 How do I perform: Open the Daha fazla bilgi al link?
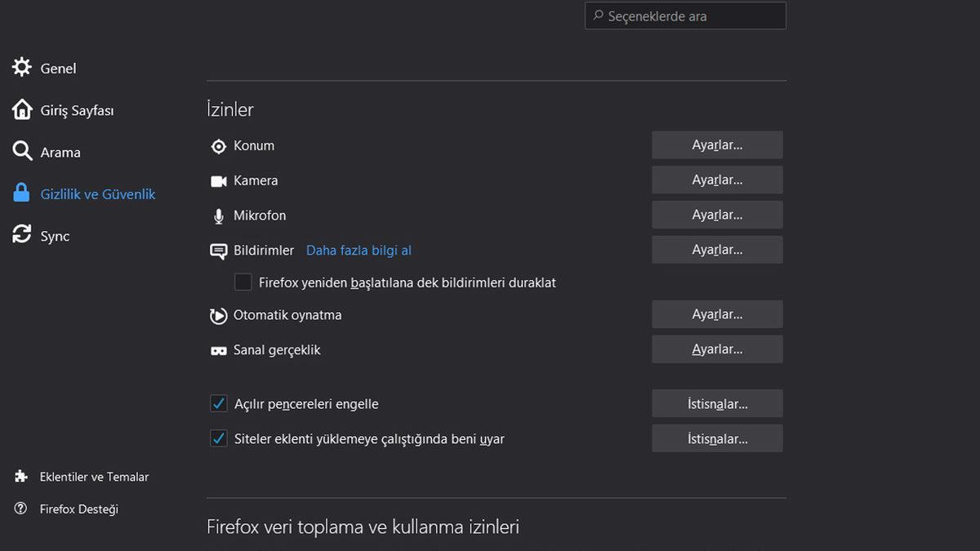pos(359,250)
